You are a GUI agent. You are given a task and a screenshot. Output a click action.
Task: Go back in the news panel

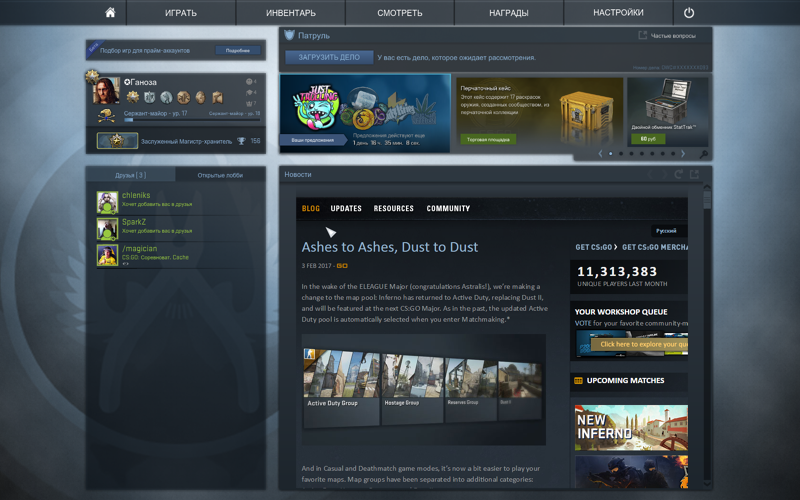coord(650,174)
